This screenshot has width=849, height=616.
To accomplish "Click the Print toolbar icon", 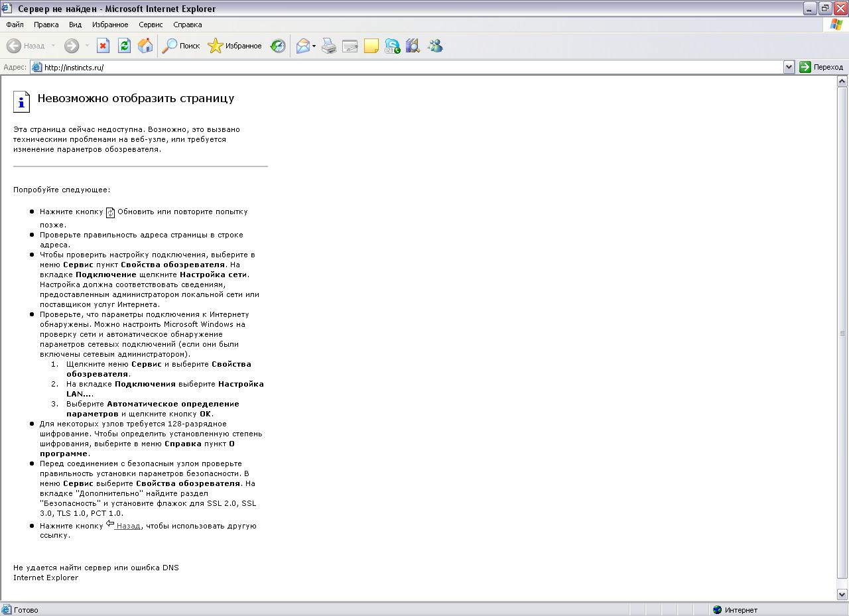I will (329, 46).
